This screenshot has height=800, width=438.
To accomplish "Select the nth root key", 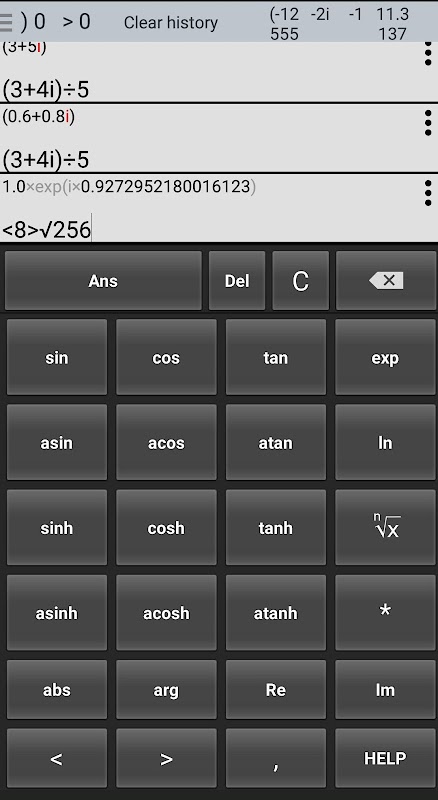I will click(385, 527).
